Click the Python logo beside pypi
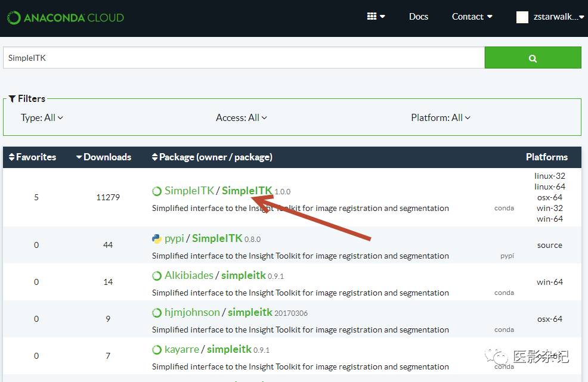Image resolution: width=588 pixels, height=382 pixels. coord(157,239)
